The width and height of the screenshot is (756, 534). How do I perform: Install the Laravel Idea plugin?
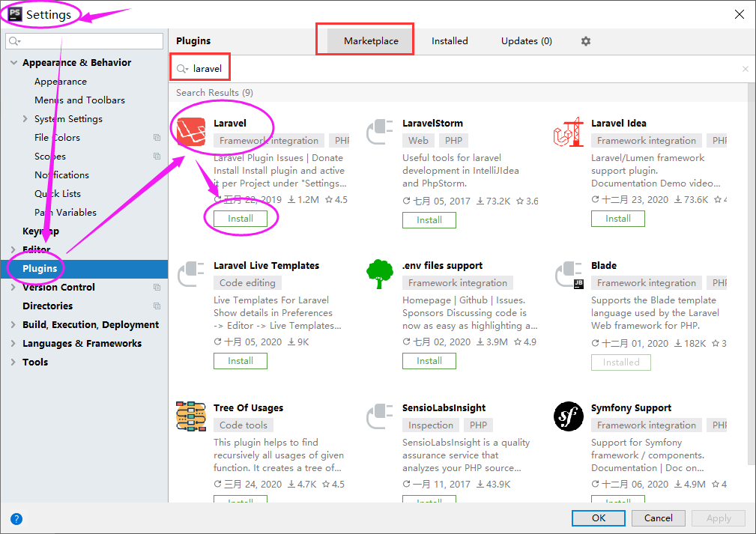[x=618, y=219]
